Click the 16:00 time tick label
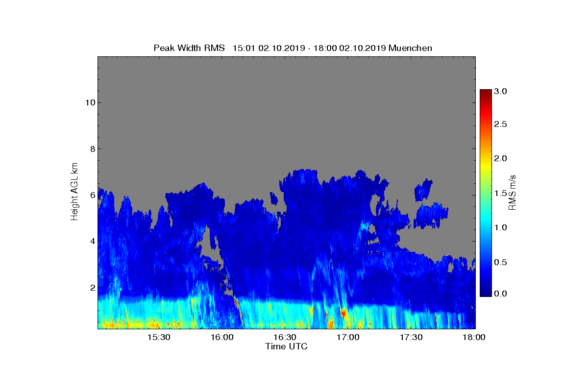Screen dimensions: 588x392 click(x=222, y=337)
